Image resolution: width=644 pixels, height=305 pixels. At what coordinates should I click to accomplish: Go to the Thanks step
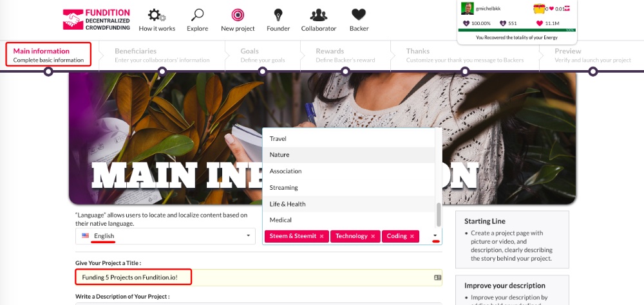click(464, 55)
